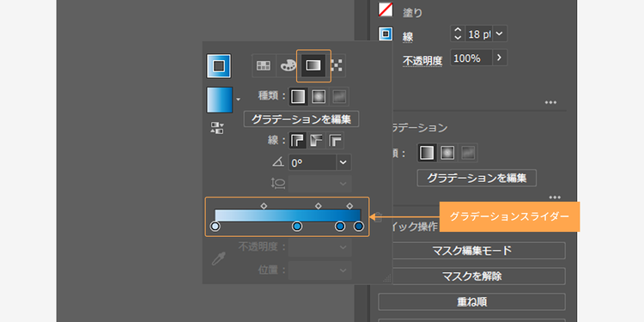Click the opacity field showing 100%
This screenshot has height=322, width=644.
471,58
